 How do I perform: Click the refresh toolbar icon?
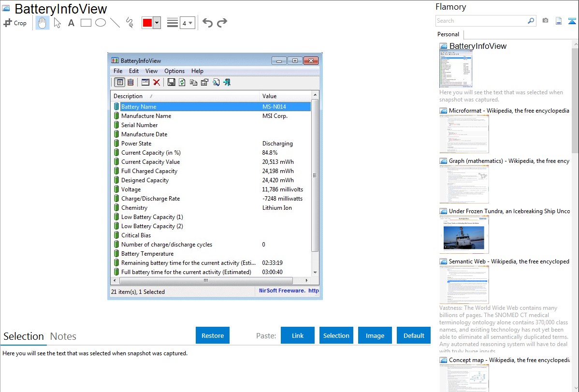(182, 82)
